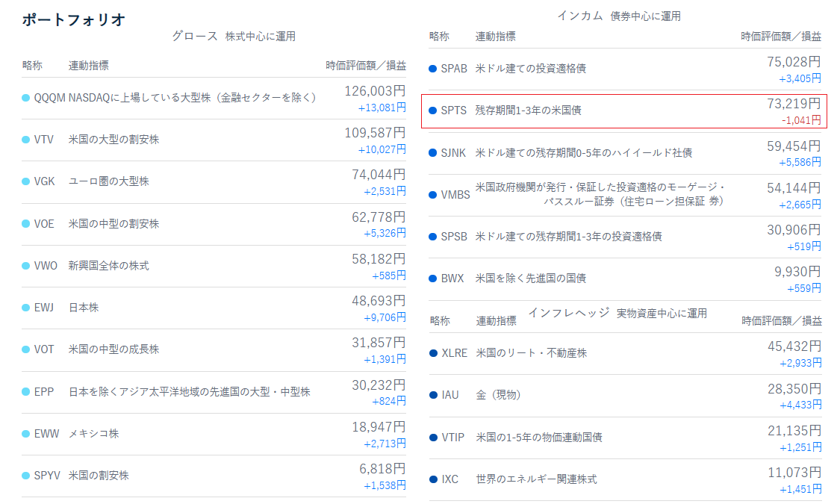
Task: Click the SJNK ticker label
Action: [x=453, y=152]
